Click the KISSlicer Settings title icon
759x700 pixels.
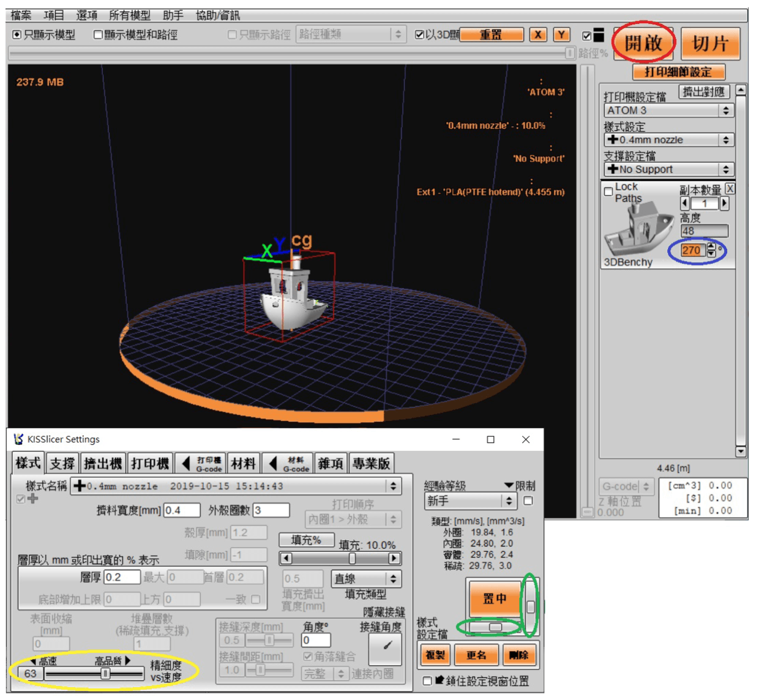click(x=18, y=439)
